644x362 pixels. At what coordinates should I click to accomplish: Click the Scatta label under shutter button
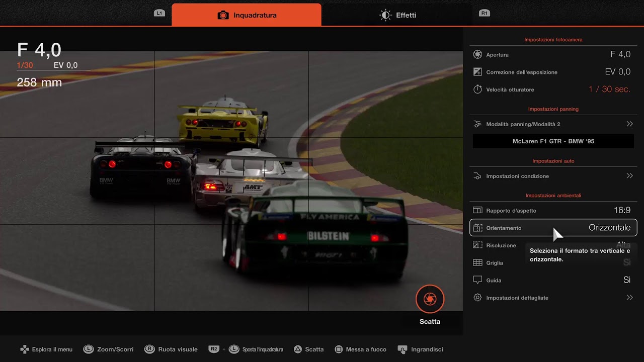[x=430, y=321]
